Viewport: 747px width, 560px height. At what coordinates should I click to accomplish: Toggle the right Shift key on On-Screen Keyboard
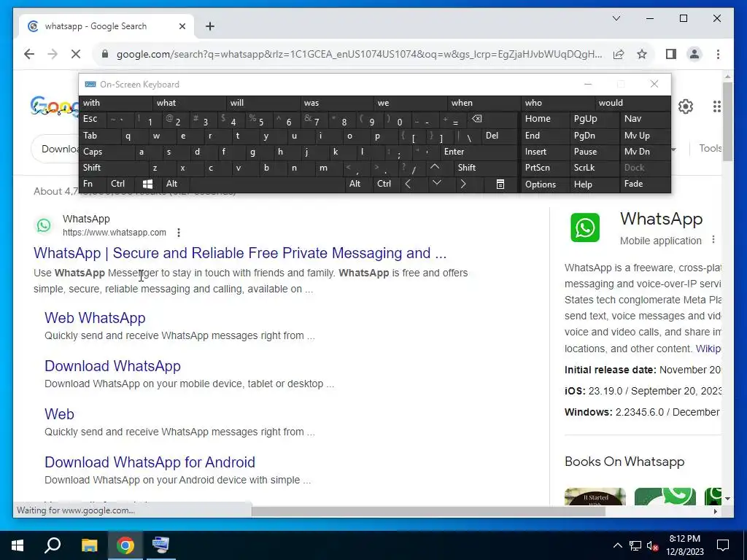tap(485, 168)
